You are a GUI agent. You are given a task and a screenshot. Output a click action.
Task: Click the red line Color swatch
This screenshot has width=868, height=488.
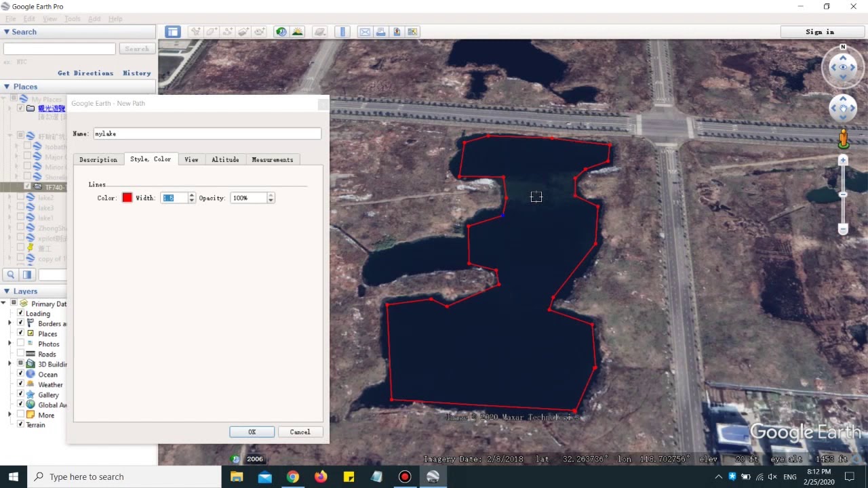127,198
